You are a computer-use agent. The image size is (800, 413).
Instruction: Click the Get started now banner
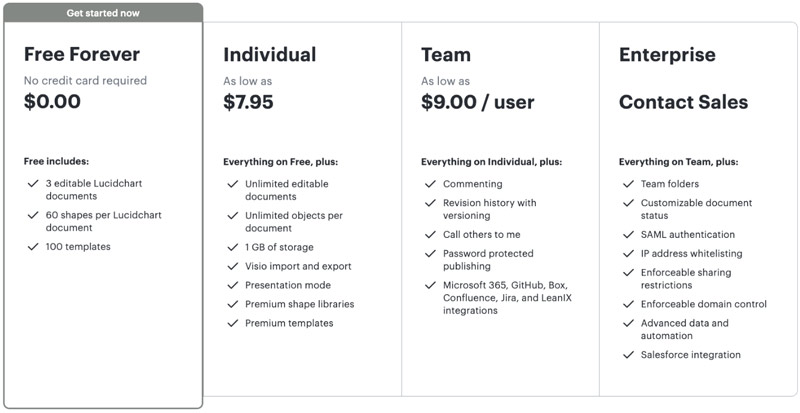coord(103,13)
